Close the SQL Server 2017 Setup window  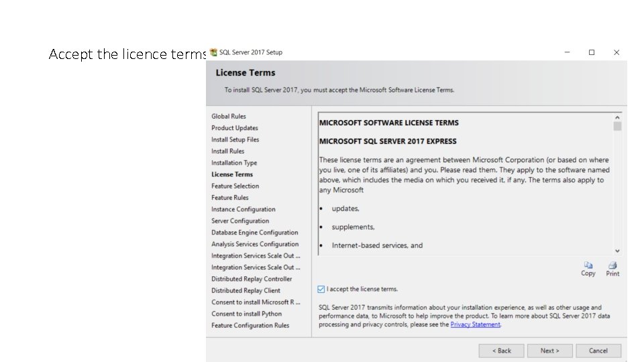pos(616,52)
